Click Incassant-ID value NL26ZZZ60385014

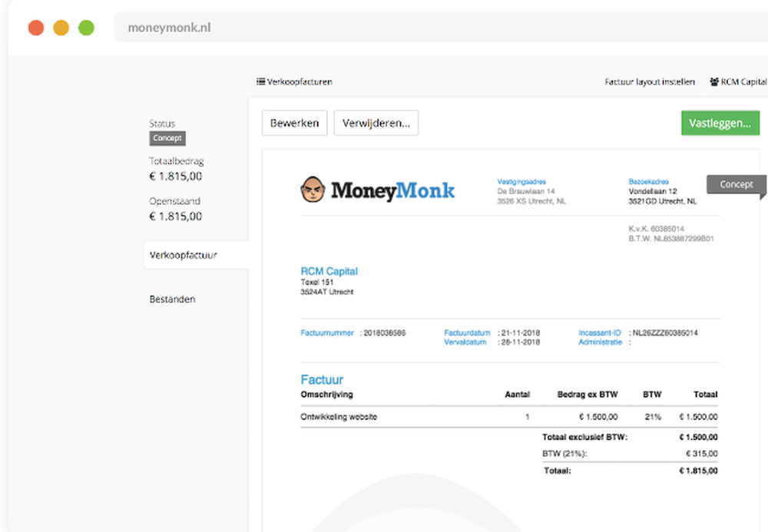click(x=665, y=333)
